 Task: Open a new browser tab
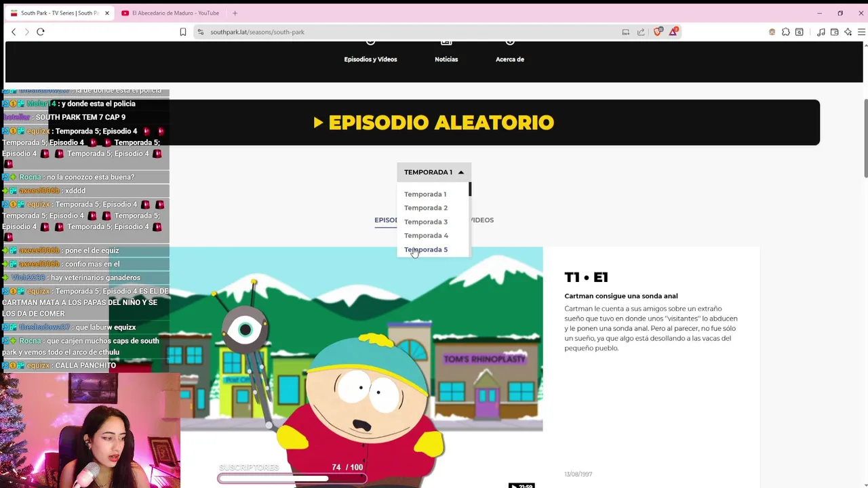coord(235,13)
